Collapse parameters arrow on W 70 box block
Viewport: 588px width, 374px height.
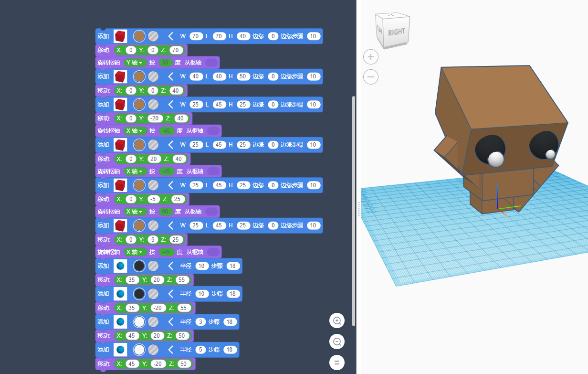(171, 36)
